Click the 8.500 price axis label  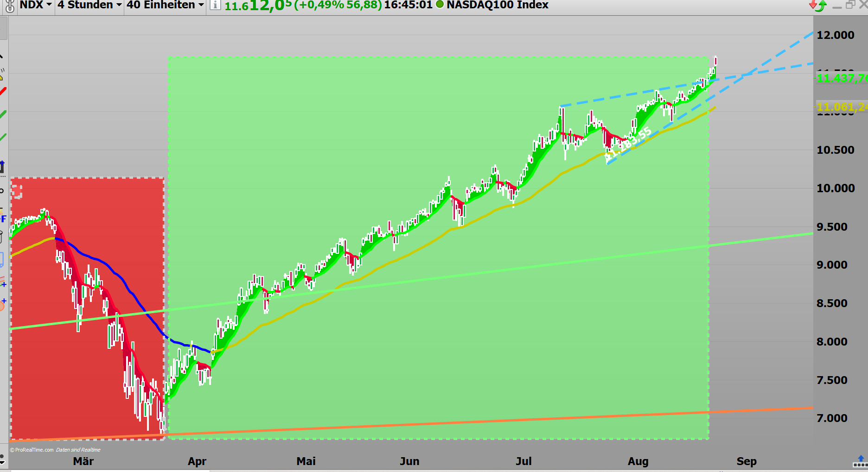[x=832, y=303]
